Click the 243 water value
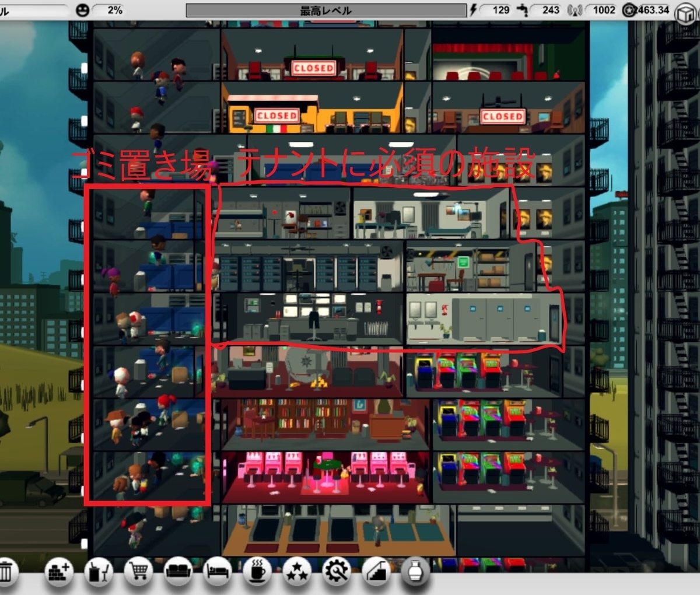The width and height of the screenshot is (700, 595). 551,10
